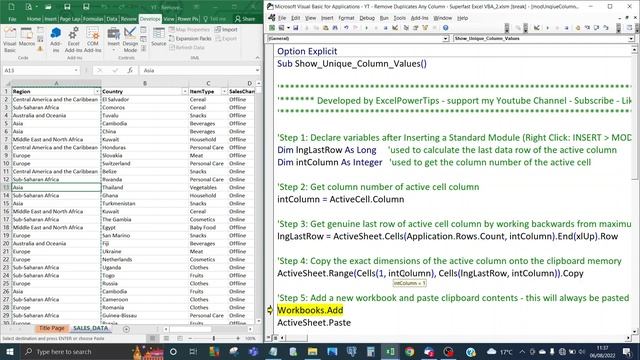This screenshot has height=360, width=640.
Task: Click the new sheet plus icon
Action: tap(126, 329)
